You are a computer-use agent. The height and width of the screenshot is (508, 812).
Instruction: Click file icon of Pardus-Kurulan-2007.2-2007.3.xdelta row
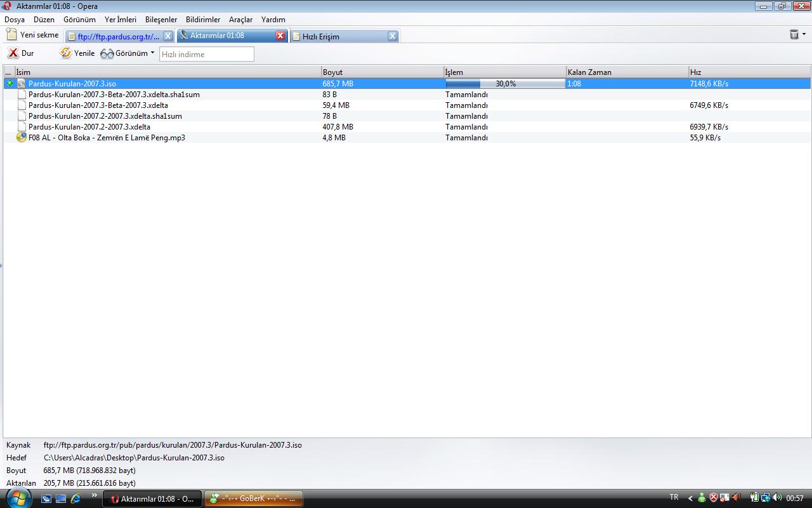coord(22,127)
